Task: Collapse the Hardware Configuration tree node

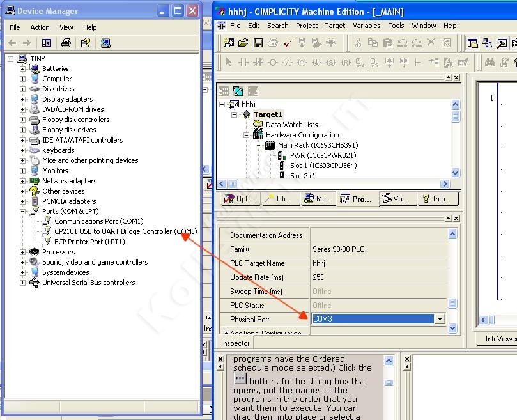Action: point(246,135)
